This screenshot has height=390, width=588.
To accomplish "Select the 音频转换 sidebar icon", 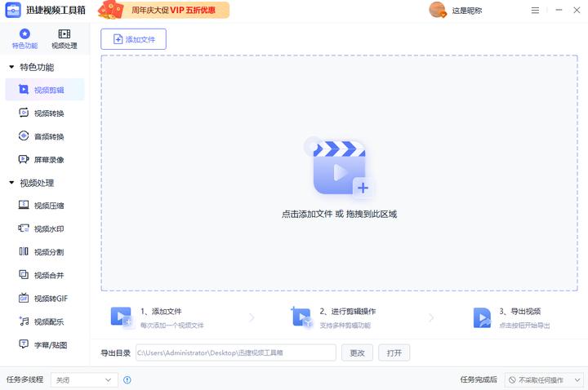I will tap(24, 136).
